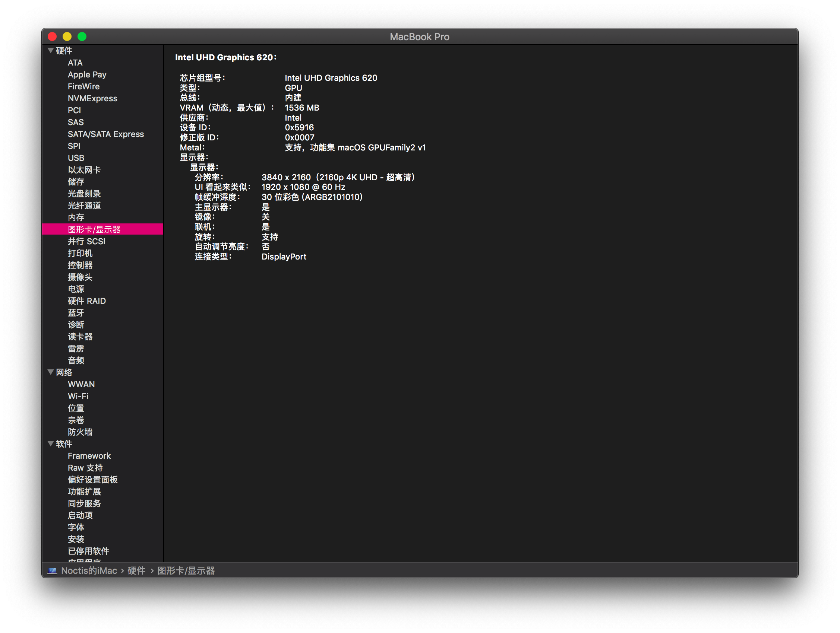This screenshot has height=633, width=840.
Task: Collapse the 网络 section triangle
Action: tap(51, 372)
